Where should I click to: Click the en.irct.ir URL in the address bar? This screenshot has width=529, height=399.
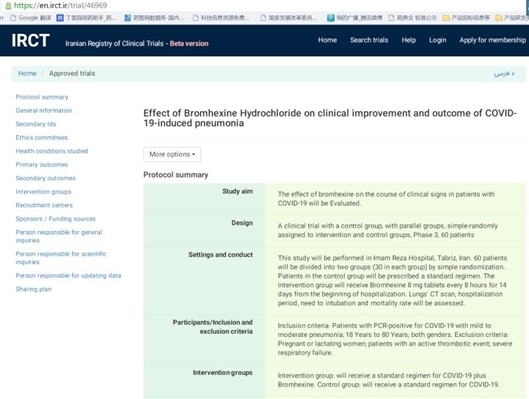60,5
